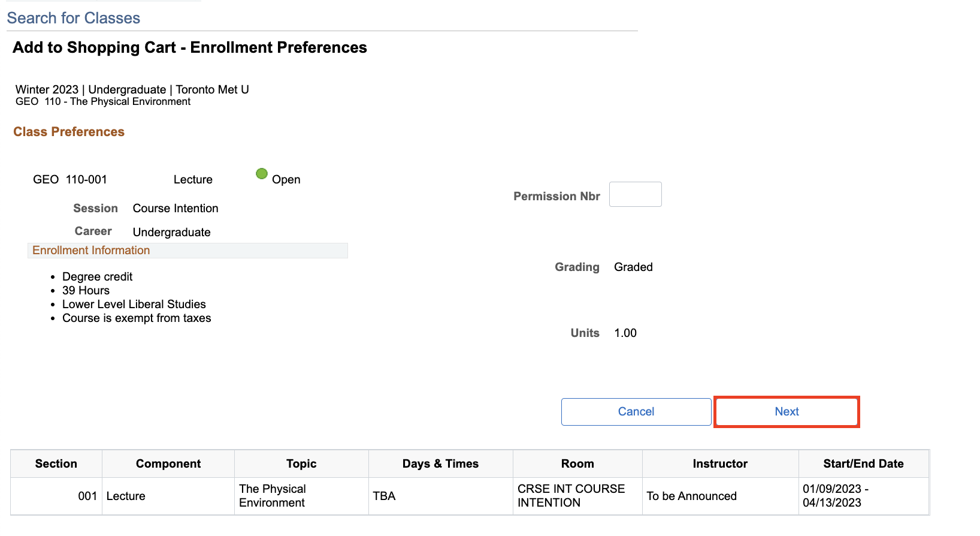Click the GEO 110-001 class label

point(70,180)
